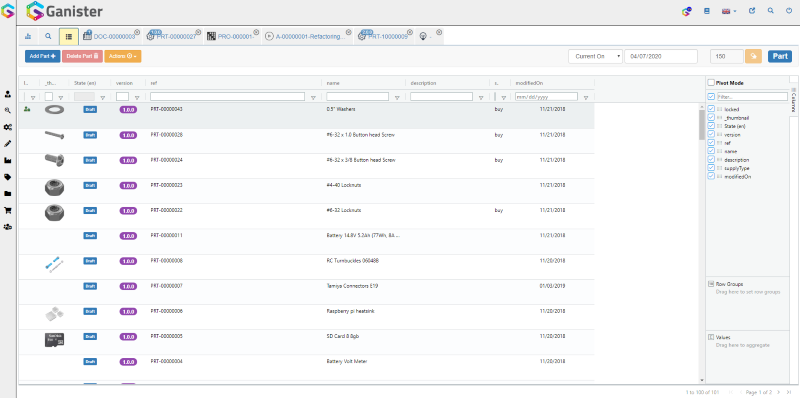Open the gears configuration icon in the sidebar
This screenshot has width=800, height=398.
tap(8, 127)
